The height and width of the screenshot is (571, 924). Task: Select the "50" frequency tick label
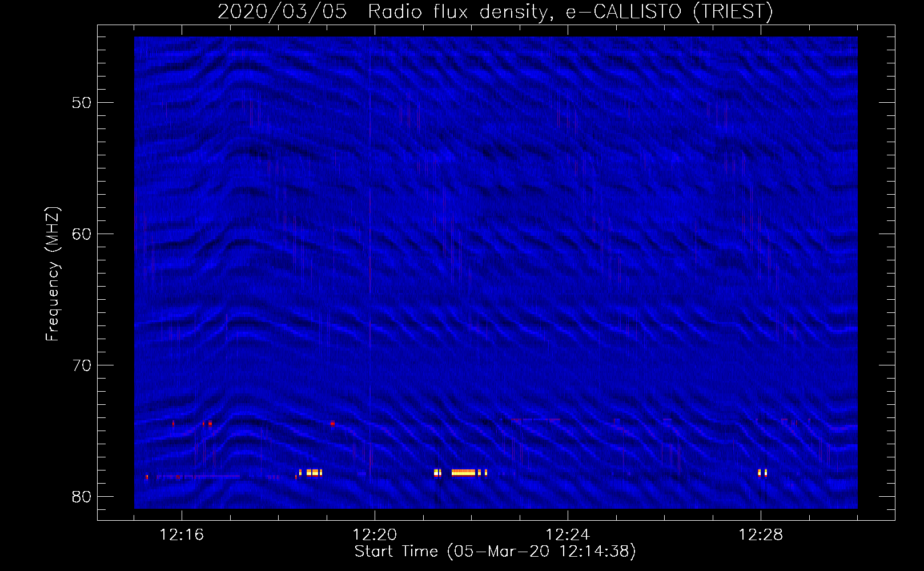click(x=82, y=103)
